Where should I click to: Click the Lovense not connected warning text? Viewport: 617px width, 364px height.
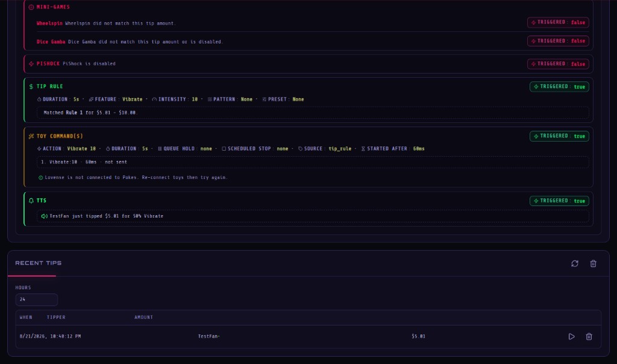(x=136, y=177)
